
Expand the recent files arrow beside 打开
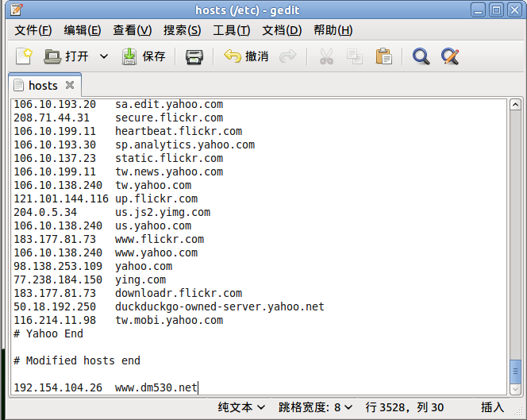coord(104,56)
